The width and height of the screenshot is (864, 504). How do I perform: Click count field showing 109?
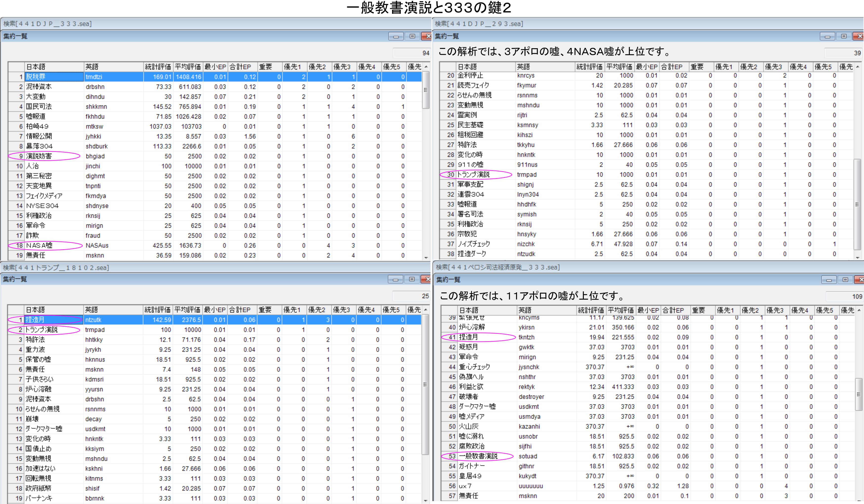[844, 296]
